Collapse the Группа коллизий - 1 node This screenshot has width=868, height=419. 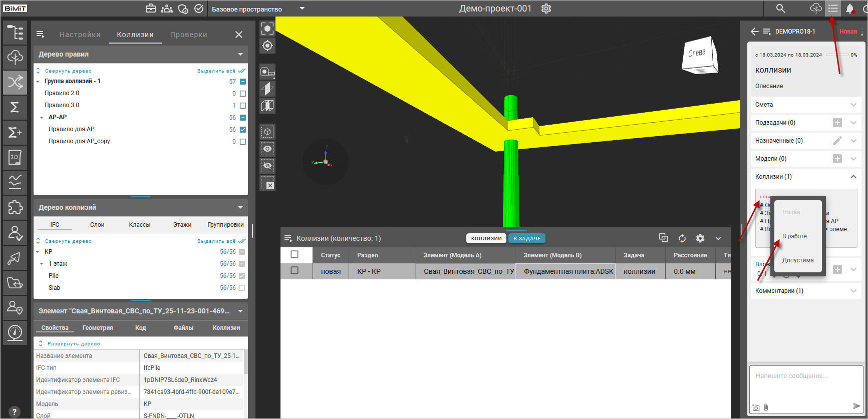(38, 82)
